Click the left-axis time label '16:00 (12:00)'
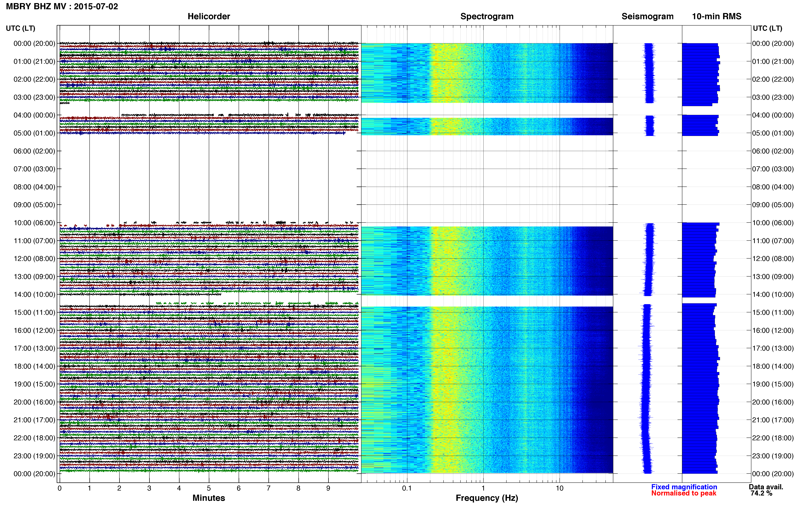 tap(34, 331)
